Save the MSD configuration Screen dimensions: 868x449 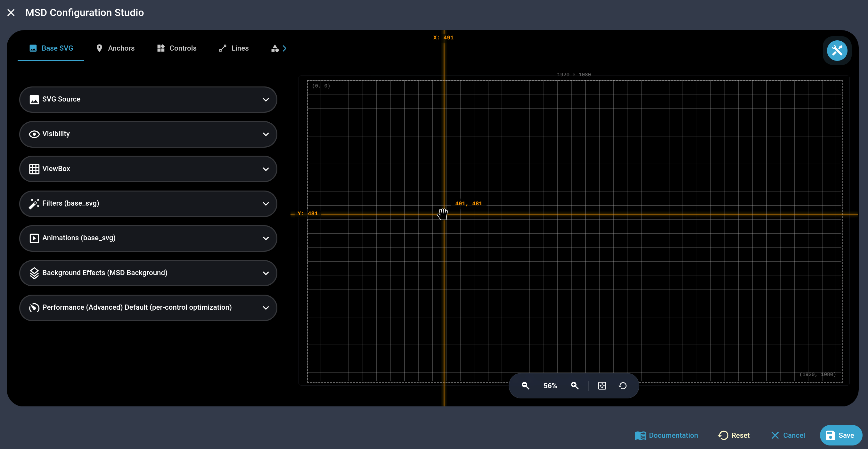click(841, 435)
